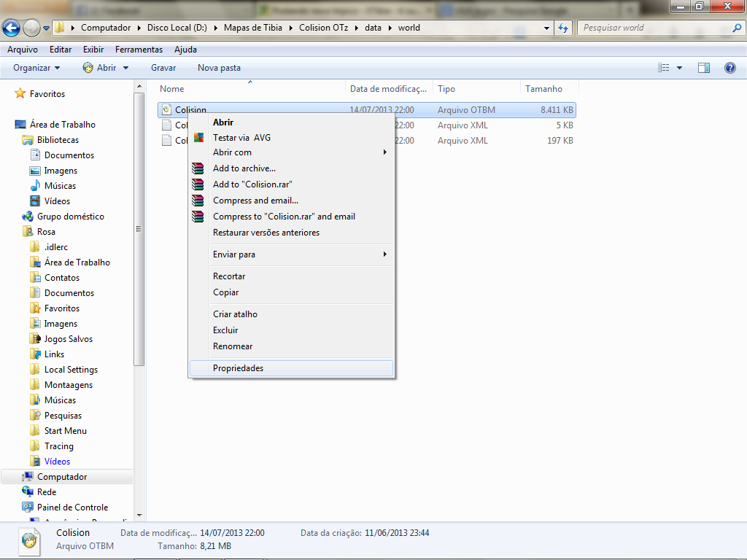747x560 pixels.
Task: Open the Abrir com submenu
Action: coord(292,152)
